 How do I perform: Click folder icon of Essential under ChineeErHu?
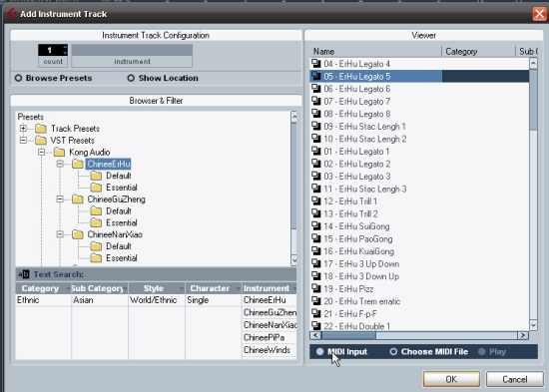pyautogui.click(x=96, y=188)
